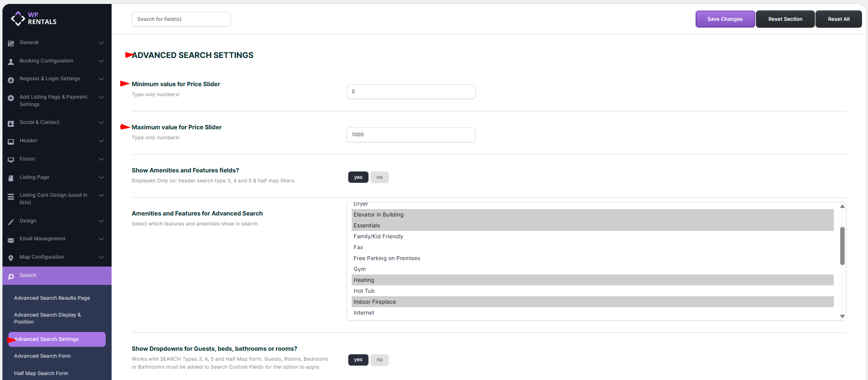Screen dimensions: 868x380
Task: Click the Email Management envelope icon
Action: point(11,240)
